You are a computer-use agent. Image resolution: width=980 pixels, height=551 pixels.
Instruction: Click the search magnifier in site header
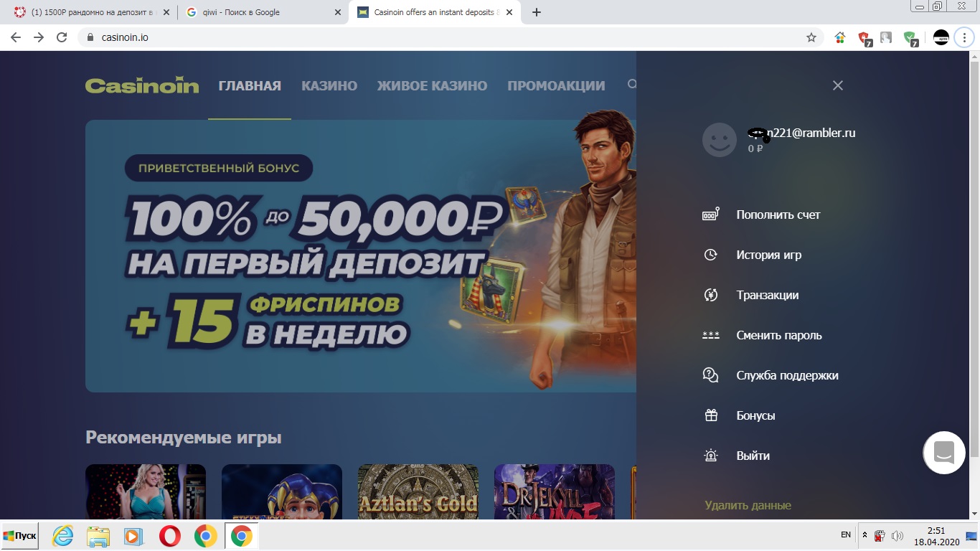click(x=632, y=85)
